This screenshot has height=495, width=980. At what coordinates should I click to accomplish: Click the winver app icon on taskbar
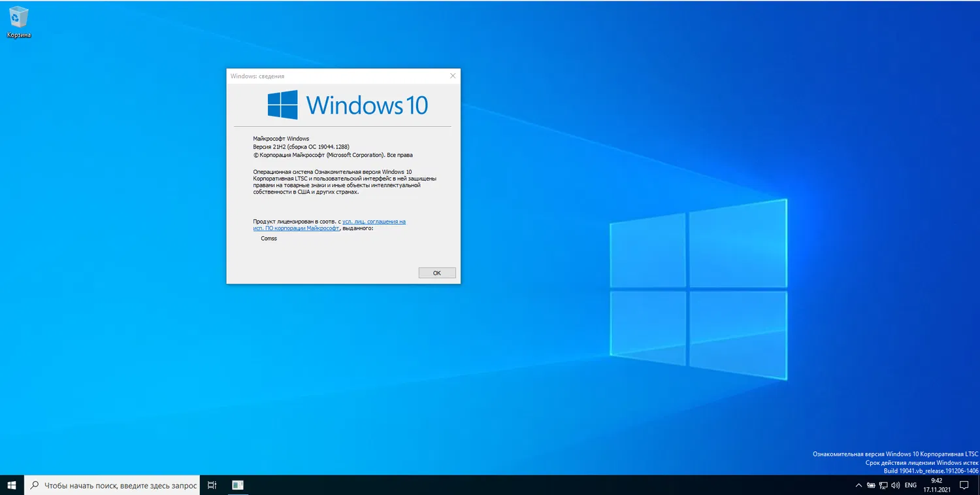pyautogui.click(x=238, y=485)
